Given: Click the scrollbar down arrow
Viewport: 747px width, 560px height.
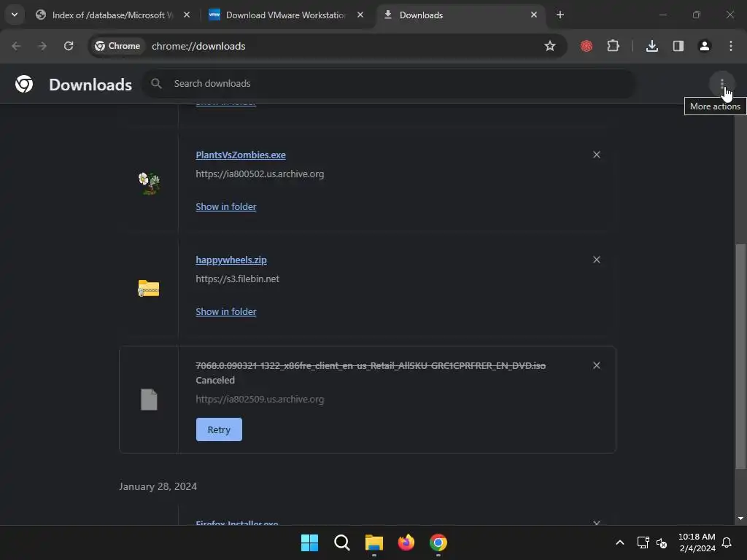Looking at the screenshot, I should tap(740, 518).
